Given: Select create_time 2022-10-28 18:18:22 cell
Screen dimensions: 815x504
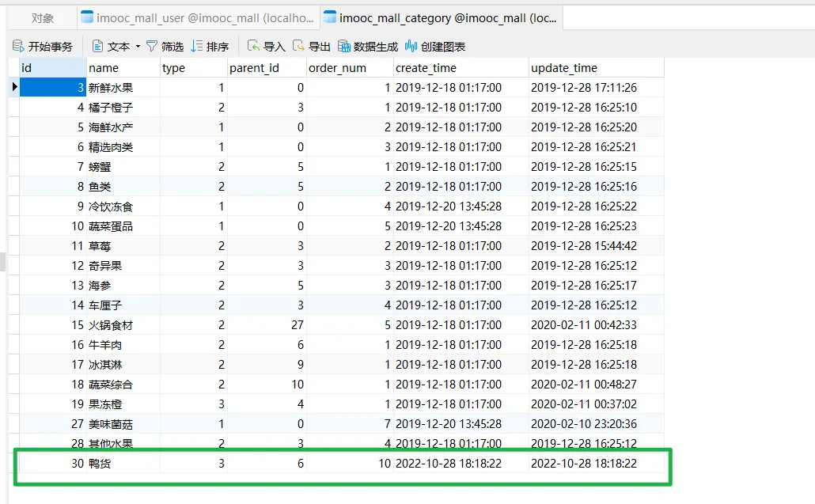Looking at the screenshot, I should (x=461, y=463).
